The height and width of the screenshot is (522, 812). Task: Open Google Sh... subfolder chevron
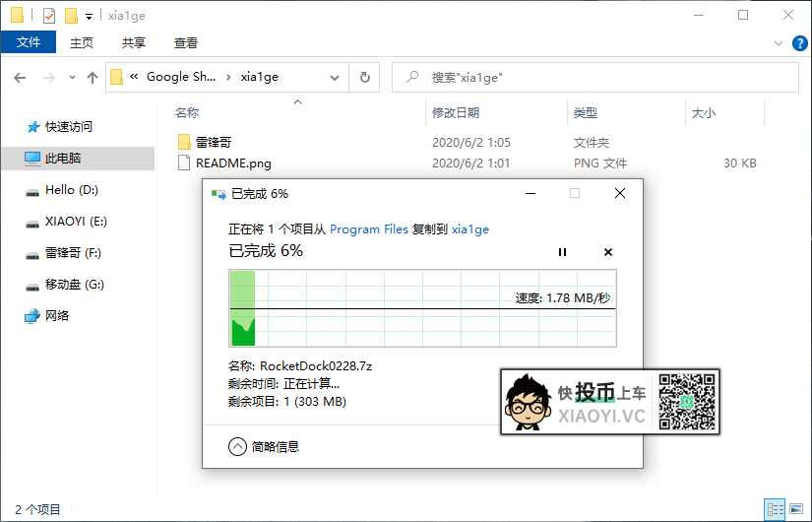(x=228, y=77)
